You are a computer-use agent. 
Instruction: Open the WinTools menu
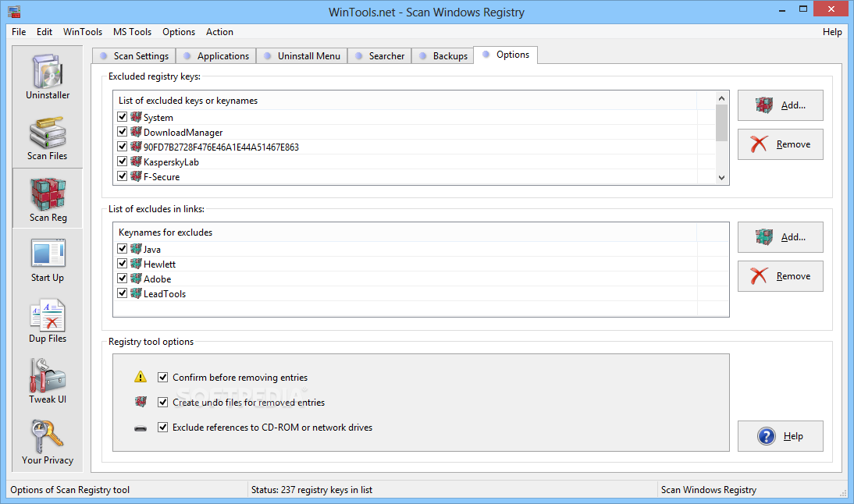tap(83, 31)
